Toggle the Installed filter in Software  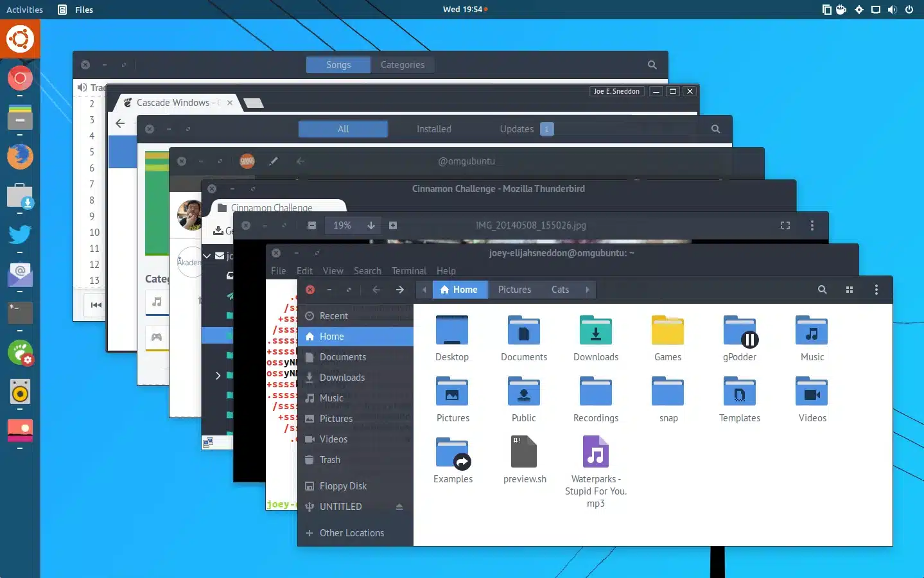point(434,129)
